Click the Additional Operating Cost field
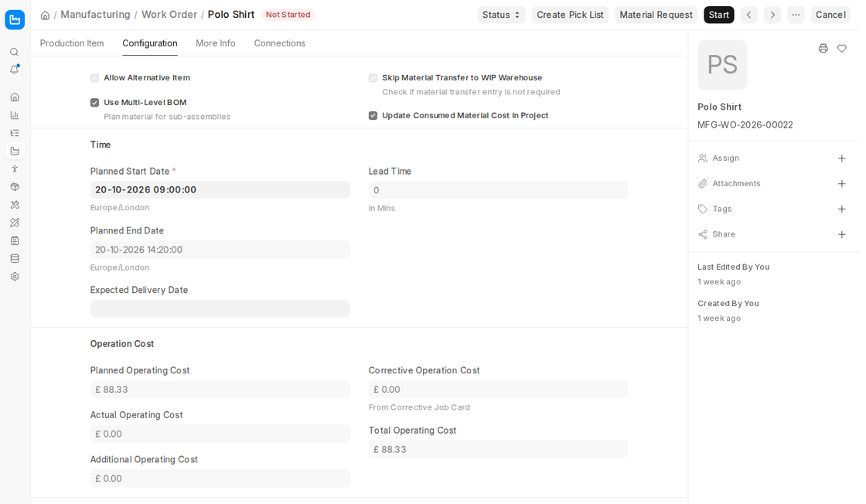 click(x=220, y=478)
